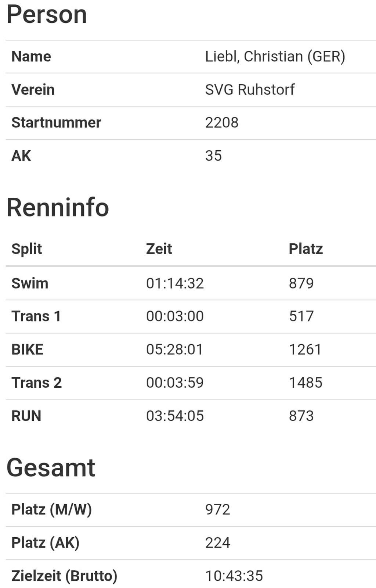
Task: Click the Person section heading
Action: tap(47, 15)
